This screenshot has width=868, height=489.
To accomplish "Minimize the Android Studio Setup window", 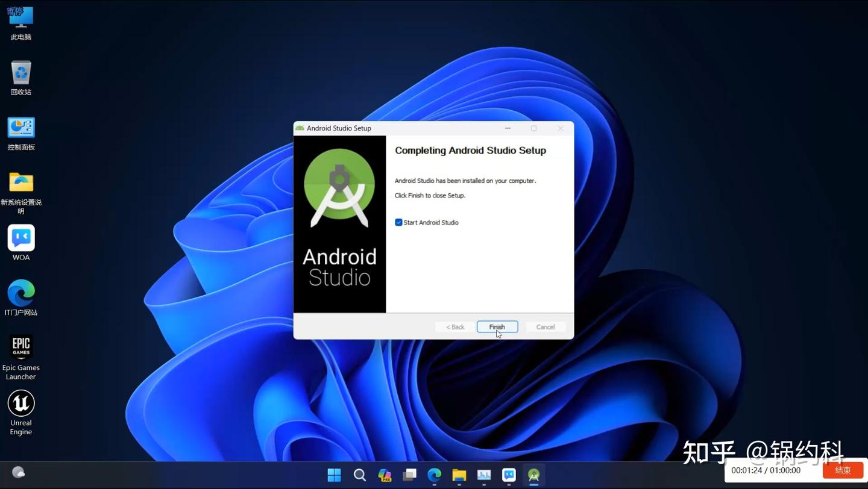I will click(x=508, y=128).
